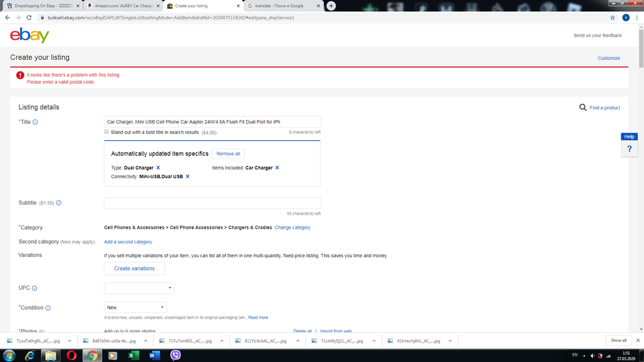Image resolution: width=644 pixels, height=362 pixels.
Task: Click in the Title input field
Action: point(213,122)
